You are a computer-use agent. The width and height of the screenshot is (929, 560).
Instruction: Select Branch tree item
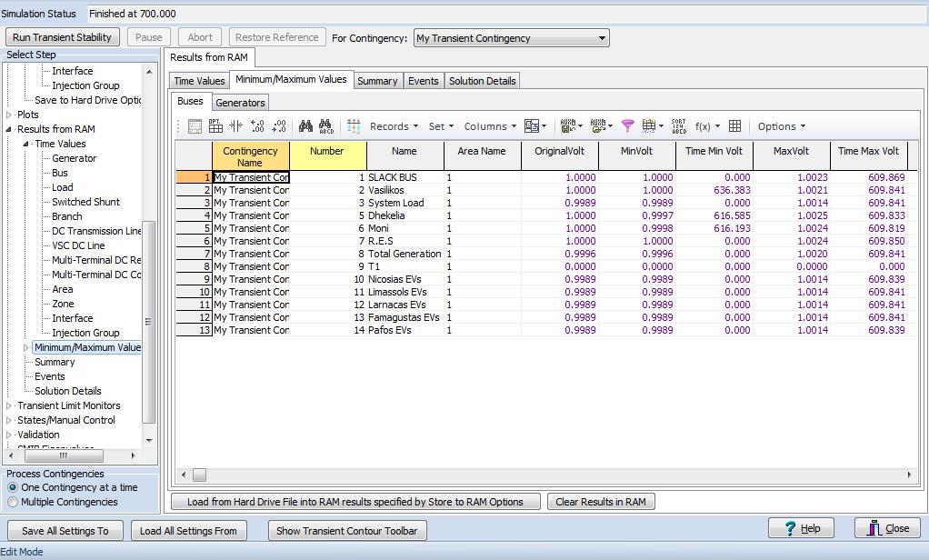[67, 216]
